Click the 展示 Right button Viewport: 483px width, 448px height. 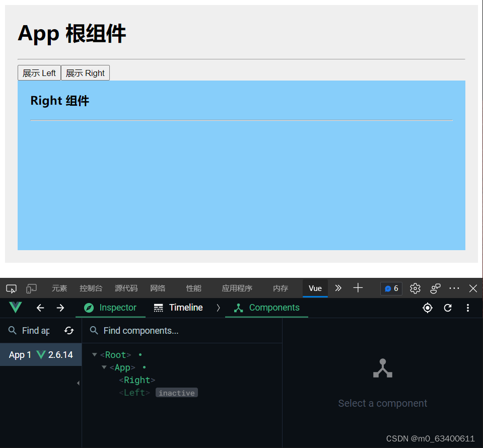[x=85, y=72]
